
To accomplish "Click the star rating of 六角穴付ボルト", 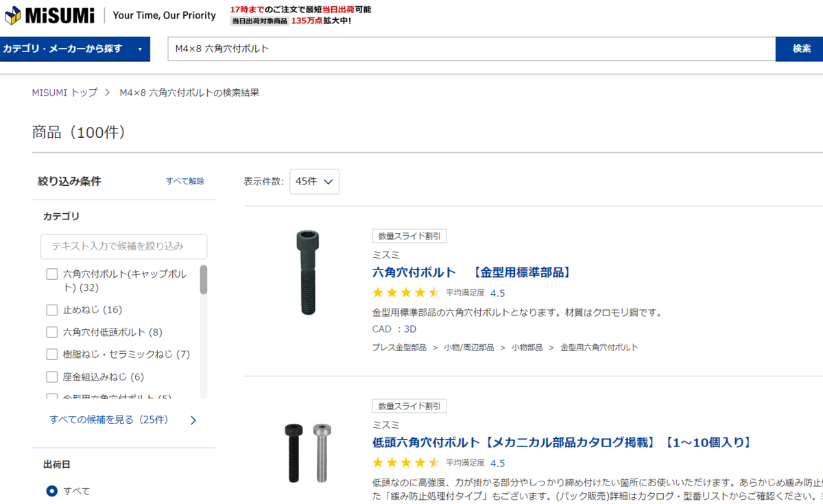I will tap(405, 293).
